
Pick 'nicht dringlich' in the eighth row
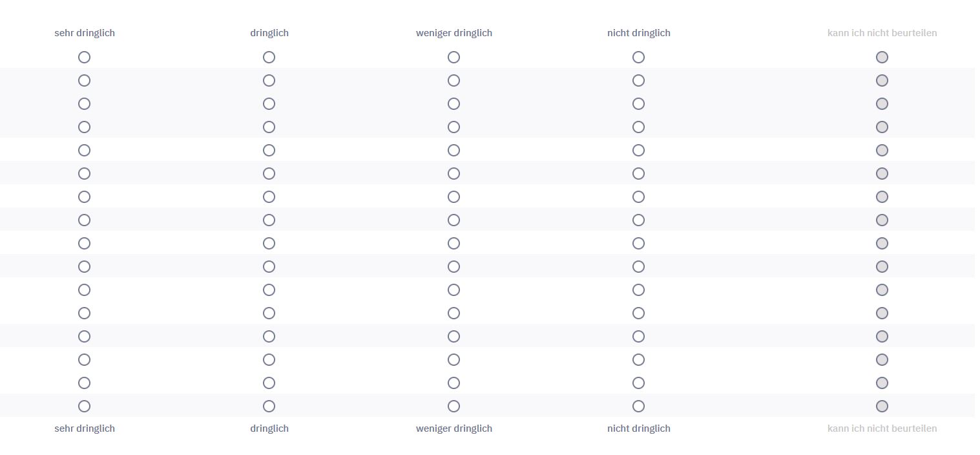coord(638,220)
